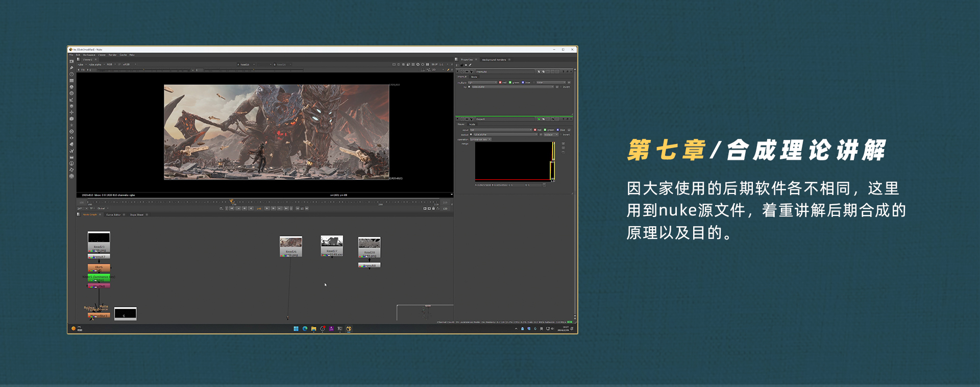Click the Edge browser taskbar icon

tap(305, 329)
